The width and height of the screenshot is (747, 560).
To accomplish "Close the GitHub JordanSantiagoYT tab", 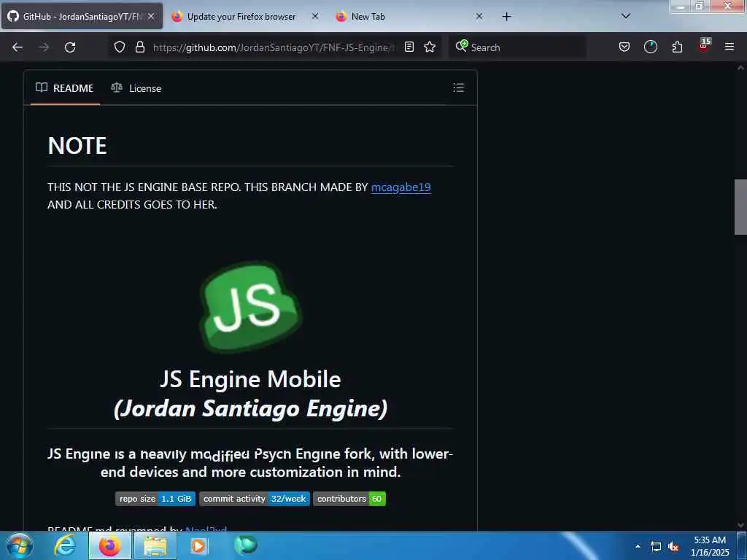I will pyautogui.click(x=151, y=16).
